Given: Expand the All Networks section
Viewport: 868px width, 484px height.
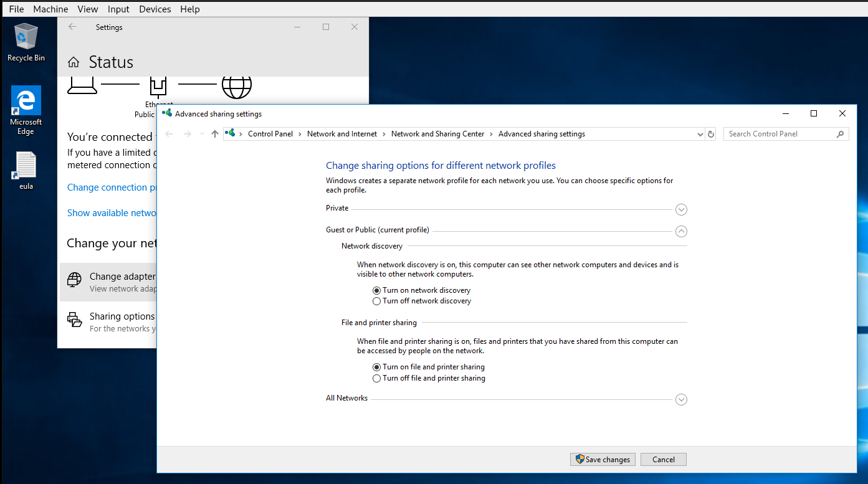Looking at the screenshot, I should (681, 400).
